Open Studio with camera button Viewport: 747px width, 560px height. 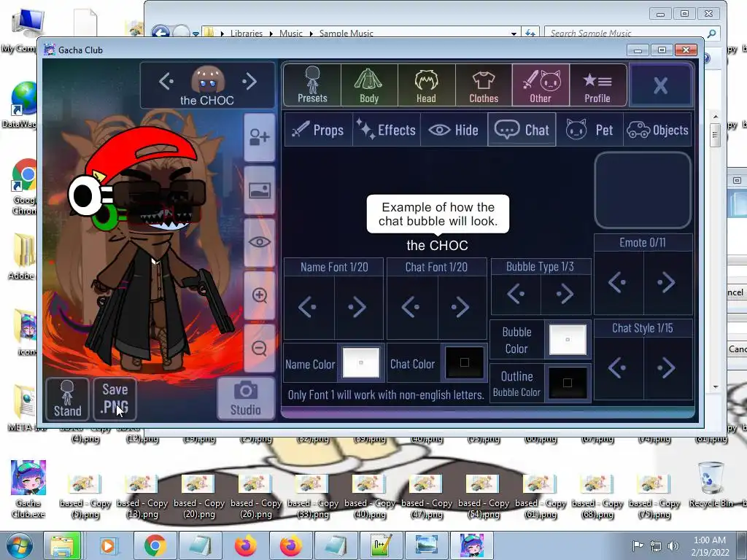pos(246,399)
